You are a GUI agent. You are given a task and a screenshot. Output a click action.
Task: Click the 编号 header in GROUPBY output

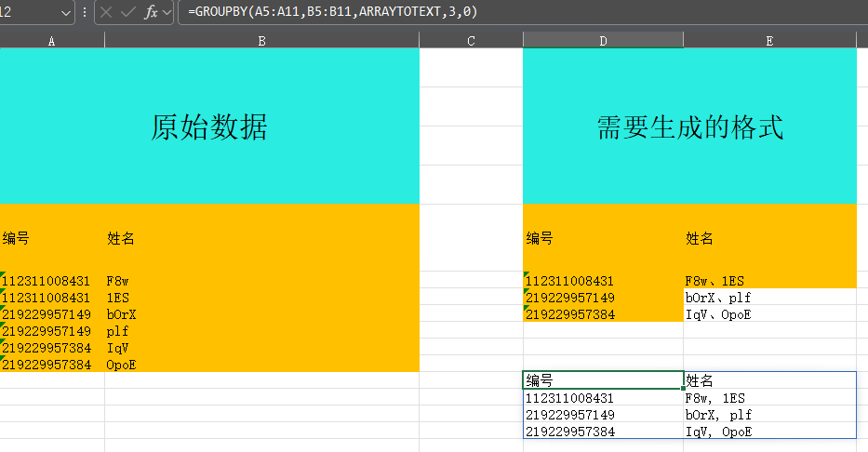(x=603, y=380)
